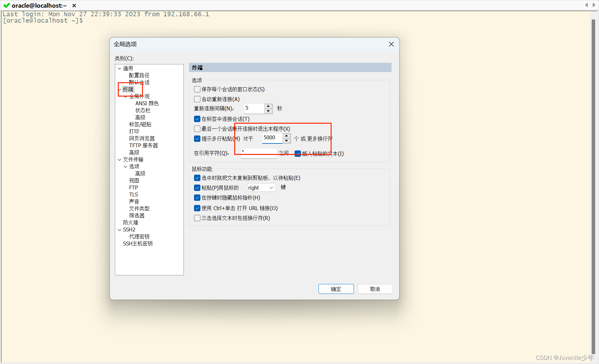The width and height of the screenshot is (599, 364).
Task: Click the tab scroll right arrow
Action: 594,5
